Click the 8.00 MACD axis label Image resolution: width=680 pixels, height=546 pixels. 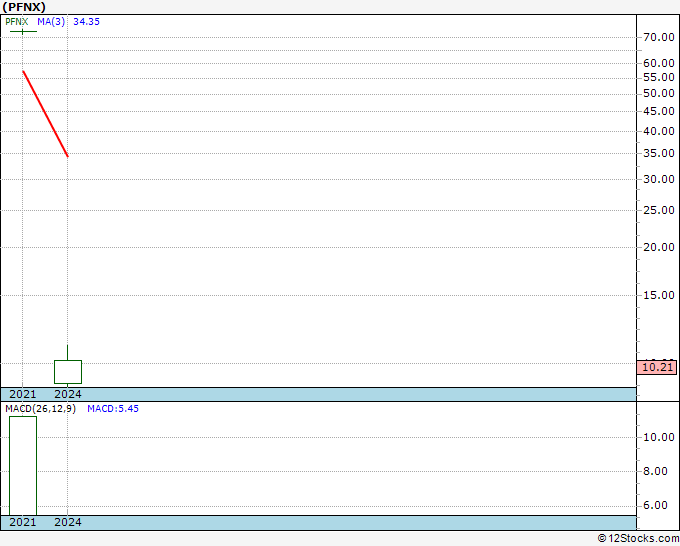click(x=655, y=471)
